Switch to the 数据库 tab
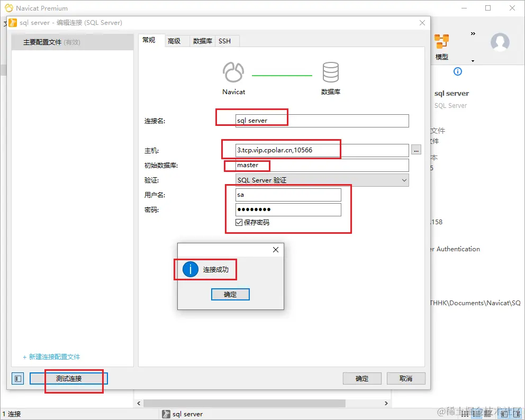 point(203,41)
